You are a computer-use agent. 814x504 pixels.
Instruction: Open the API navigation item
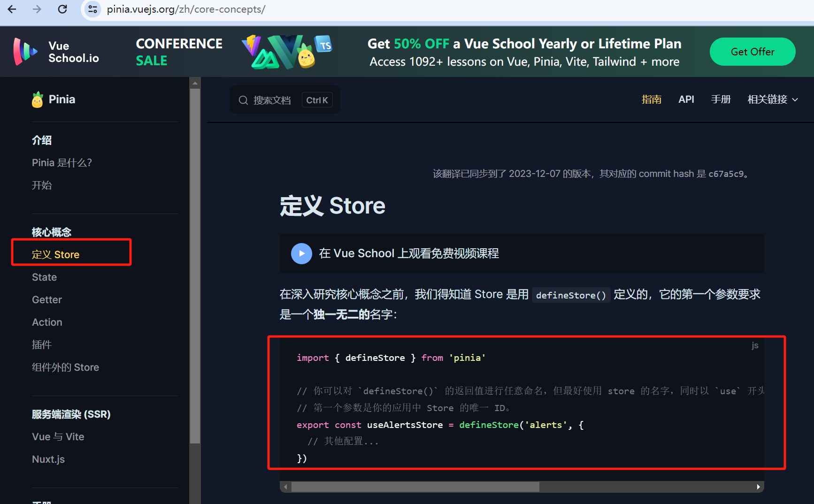(x=686, y=99)
